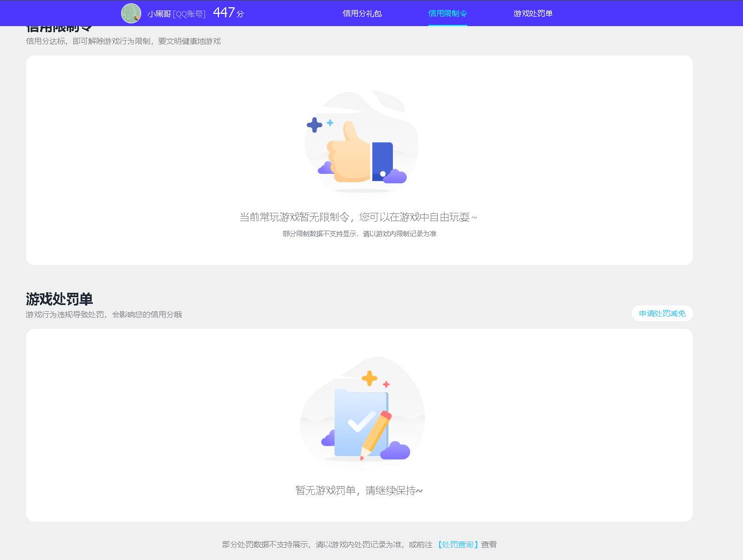Click the user avatar in the top bar
The image size is (743, 560).
[131, 13]
